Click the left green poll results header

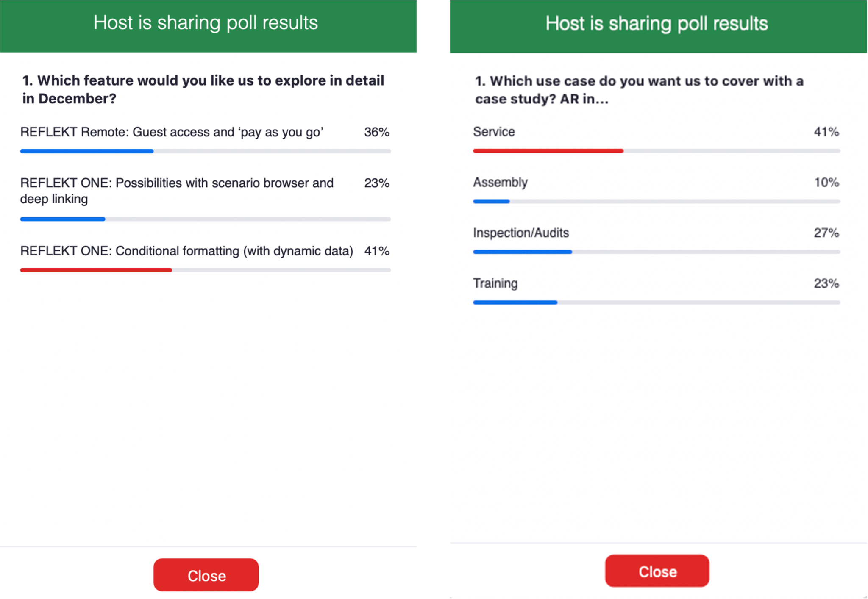pos(208,26)
